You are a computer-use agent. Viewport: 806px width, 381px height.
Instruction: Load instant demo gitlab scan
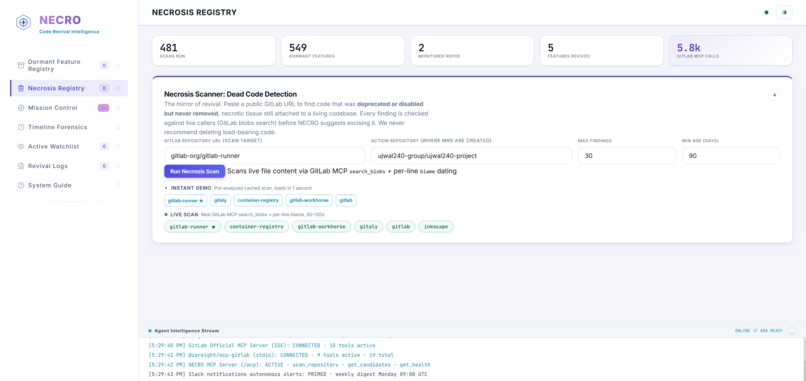click(x=346, y=201)
